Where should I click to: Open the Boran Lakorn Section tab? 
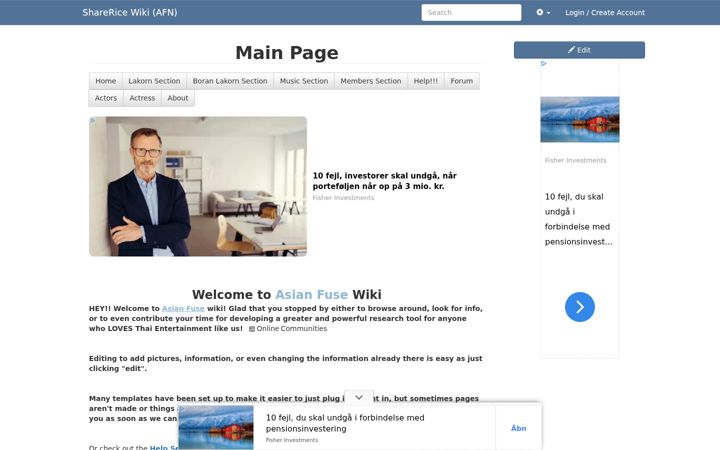tap(230, 81)
